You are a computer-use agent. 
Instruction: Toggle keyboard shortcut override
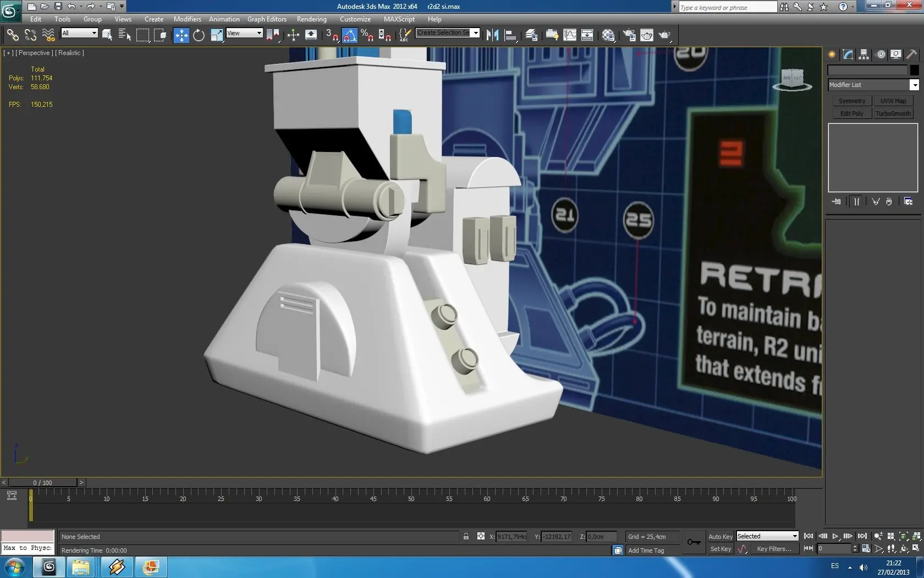pyautogui.click(x=311, y=35)
